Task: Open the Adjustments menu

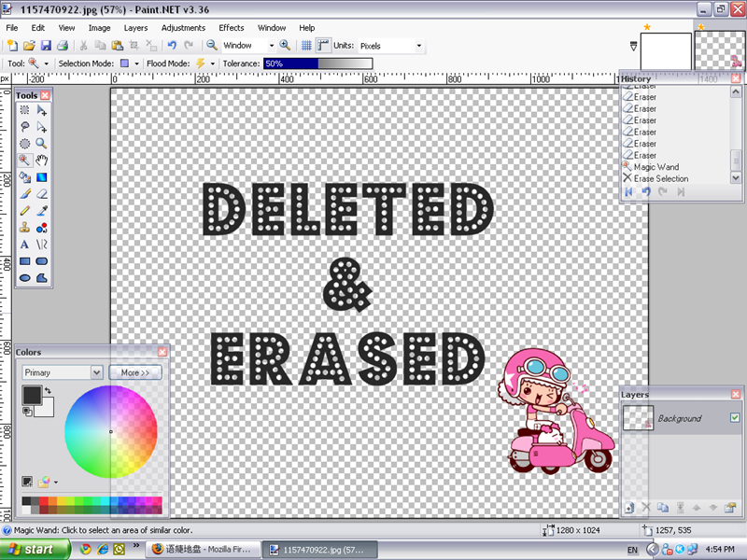Action: (183, 28)
